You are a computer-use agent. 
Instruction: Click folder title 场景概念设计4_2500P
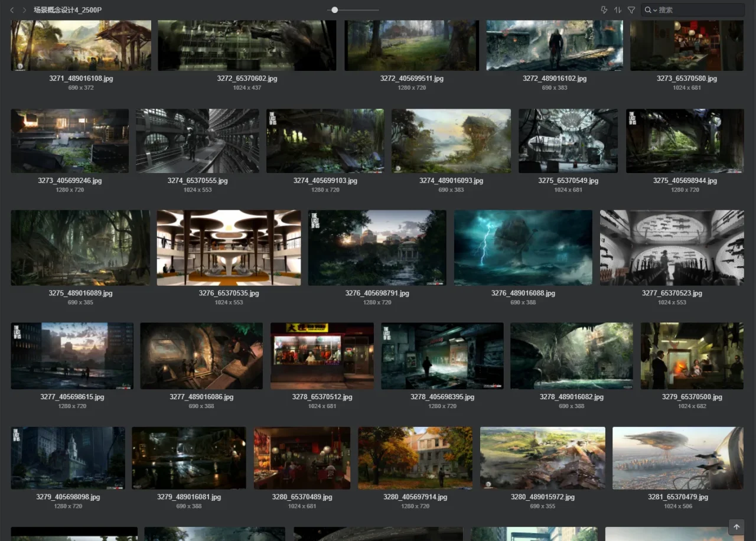(x=67, y=10)
